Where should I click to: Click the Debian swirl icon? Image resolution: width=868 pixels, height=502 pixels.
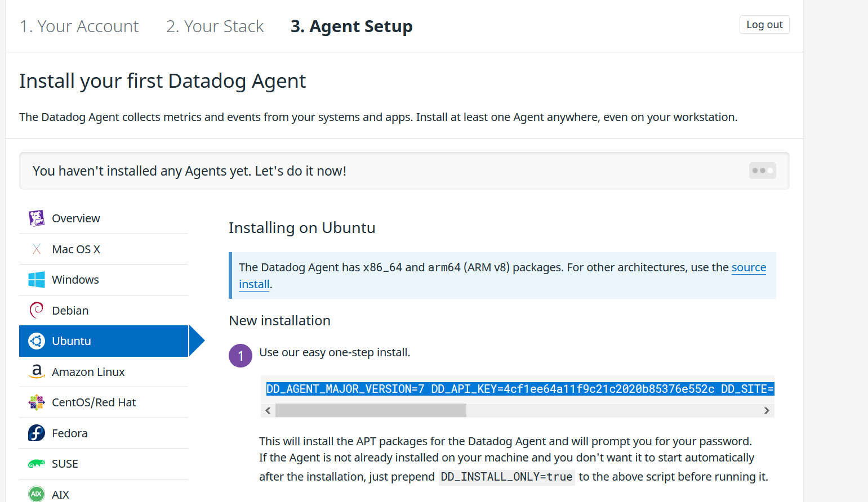point(37,310)
